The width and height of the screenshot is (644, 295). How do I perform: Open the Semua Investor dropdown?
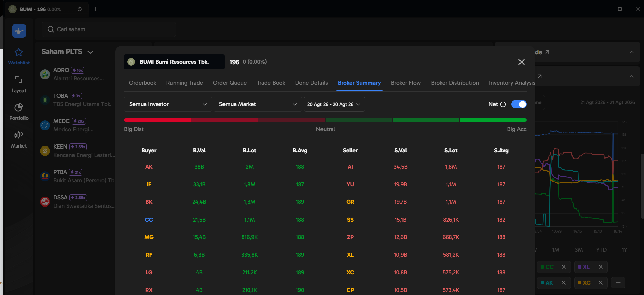point(168,104)
